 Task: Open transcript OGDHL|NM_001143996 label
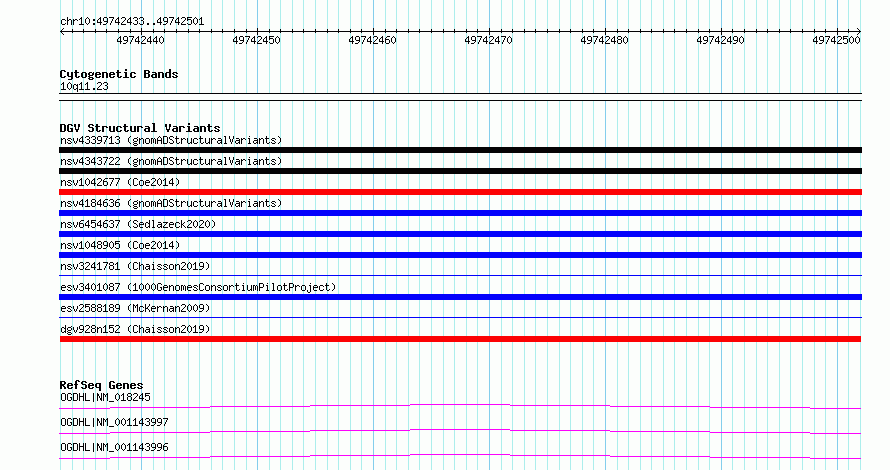click(x=114, y=447)
